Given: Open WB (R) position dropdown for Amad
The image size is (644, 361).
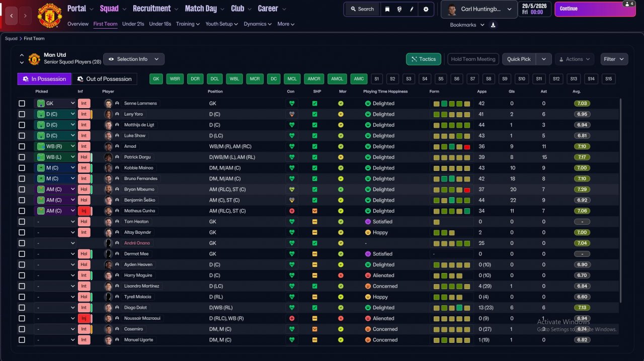Looking at the screenshot, I should 55,147.
